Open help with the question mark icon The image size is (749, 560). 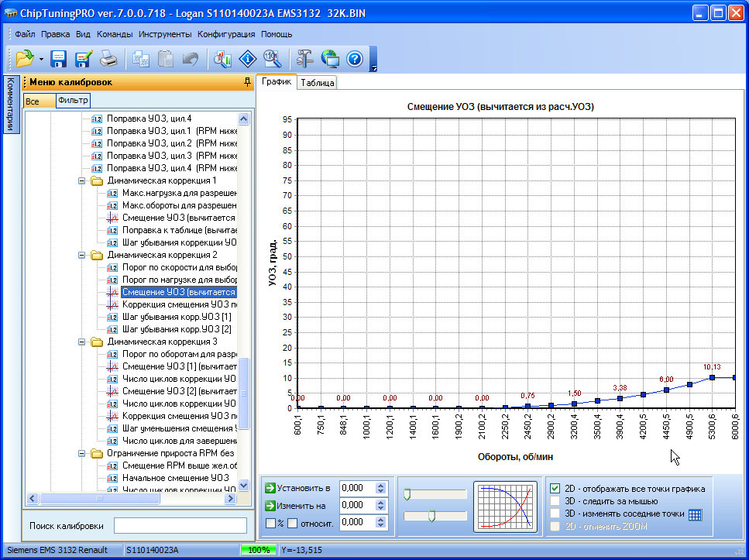pos(355,59)
